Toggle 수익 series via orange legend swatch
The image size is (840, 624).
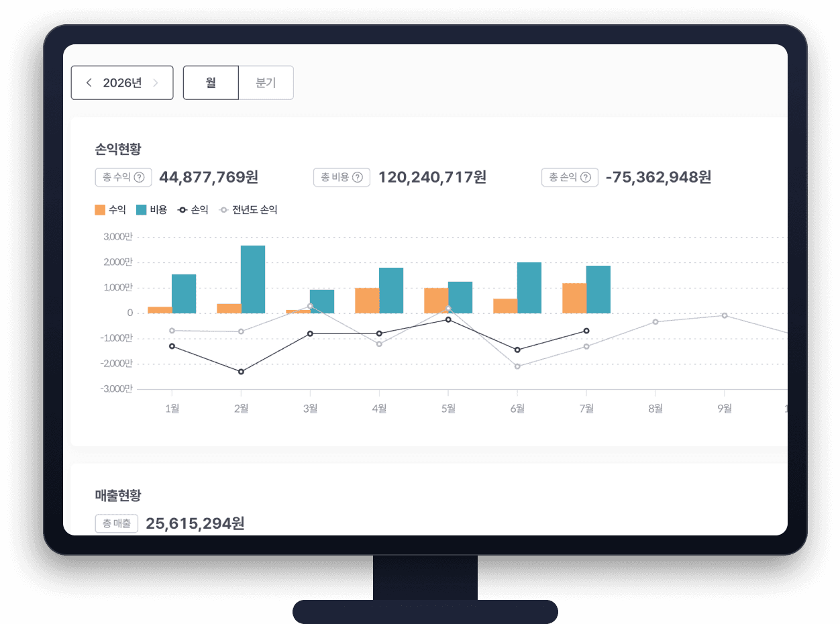coord(101,210)
